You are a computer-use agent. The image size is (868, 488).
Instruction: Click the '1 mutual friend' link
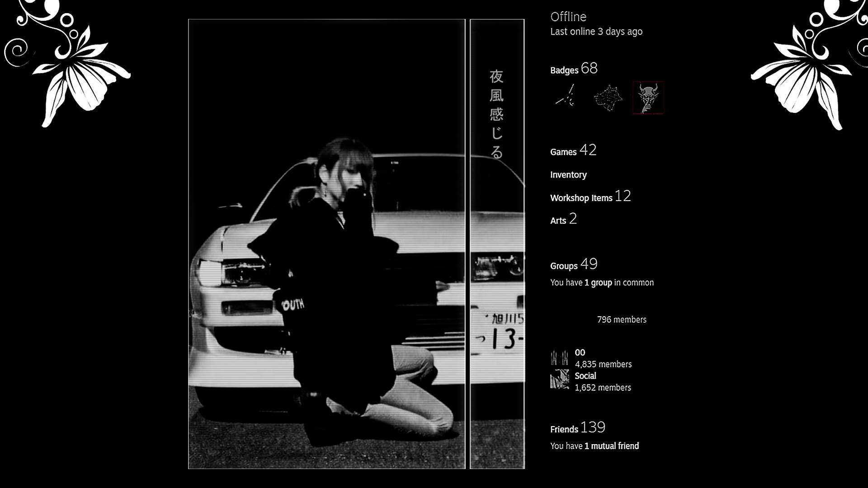(611, 446)
